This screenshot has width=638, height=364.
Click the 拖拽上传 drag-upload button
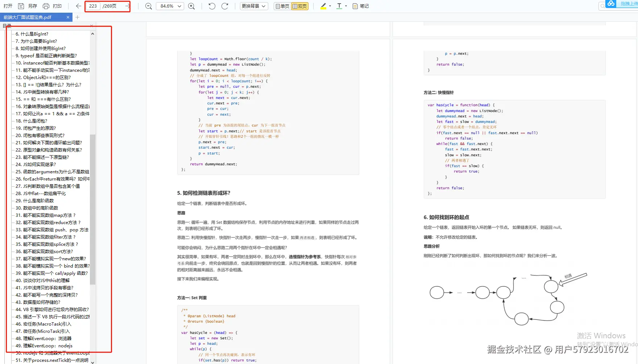629,4
